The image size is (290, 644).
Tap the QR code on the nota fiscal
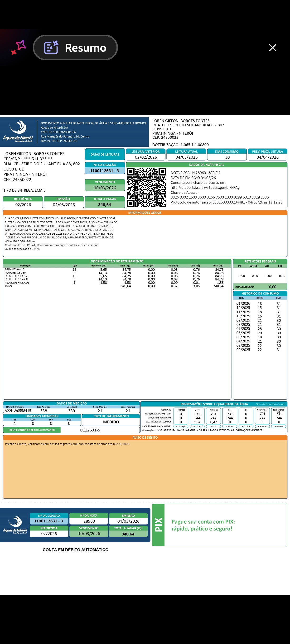pos(146,187)
